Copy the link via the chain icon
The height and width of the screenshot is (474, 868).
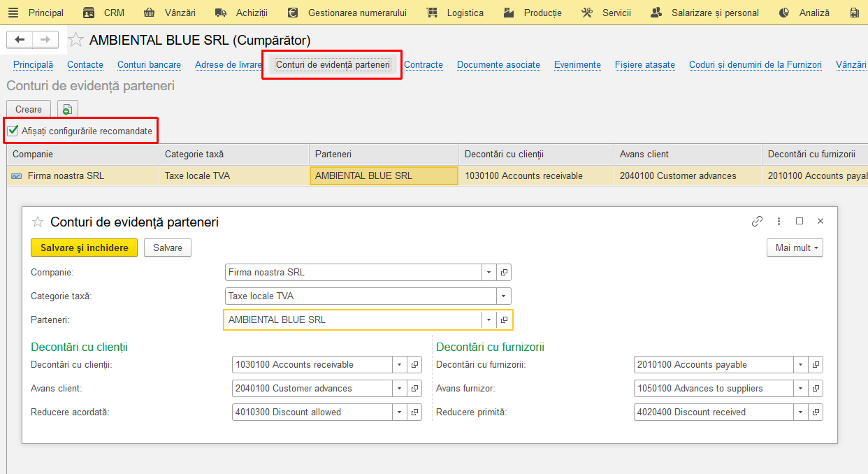pyautogui.click(x=757, y=221)
